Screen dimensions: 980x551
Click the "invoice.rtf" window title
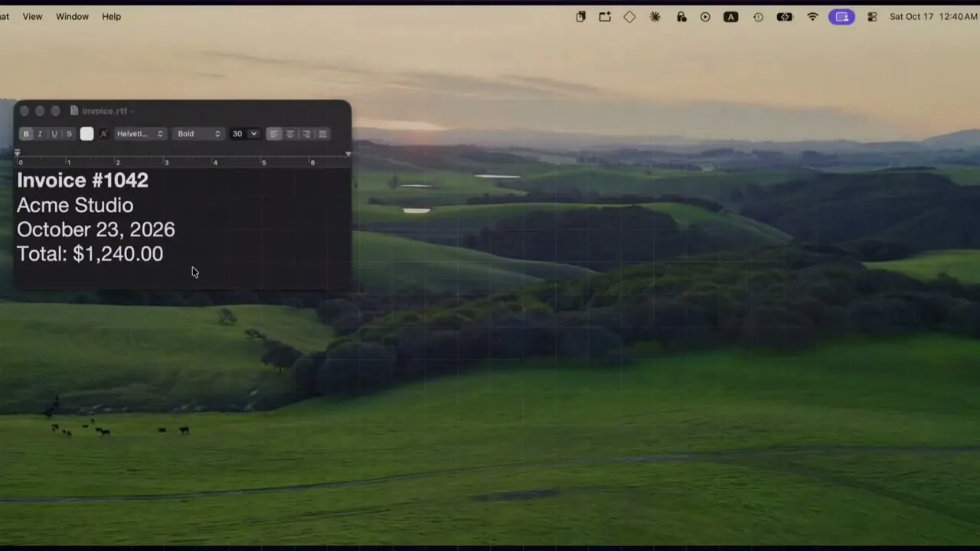point(104,111)
